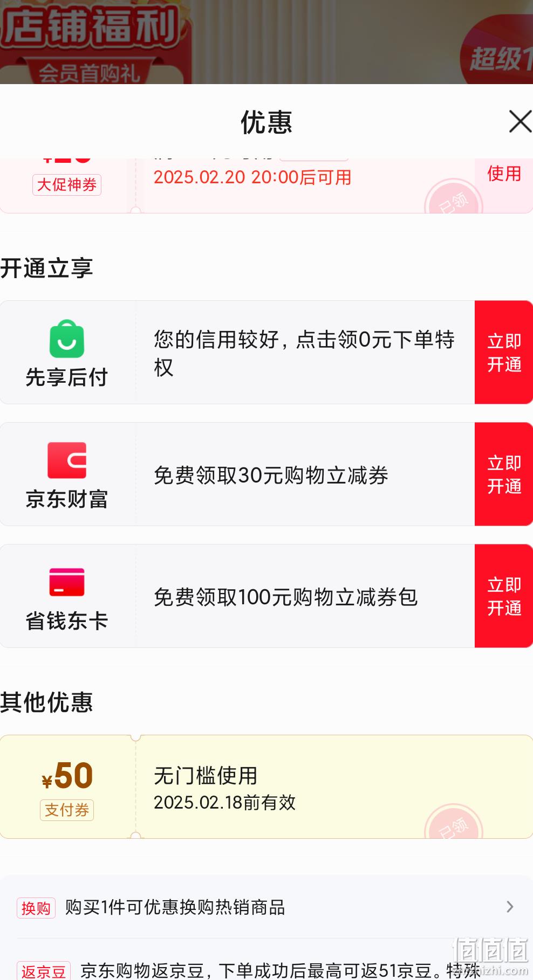Tap the 已领 stamp on ¥50 coupon
This screenshot has height=980, width=533.
(x=454, y=822)
